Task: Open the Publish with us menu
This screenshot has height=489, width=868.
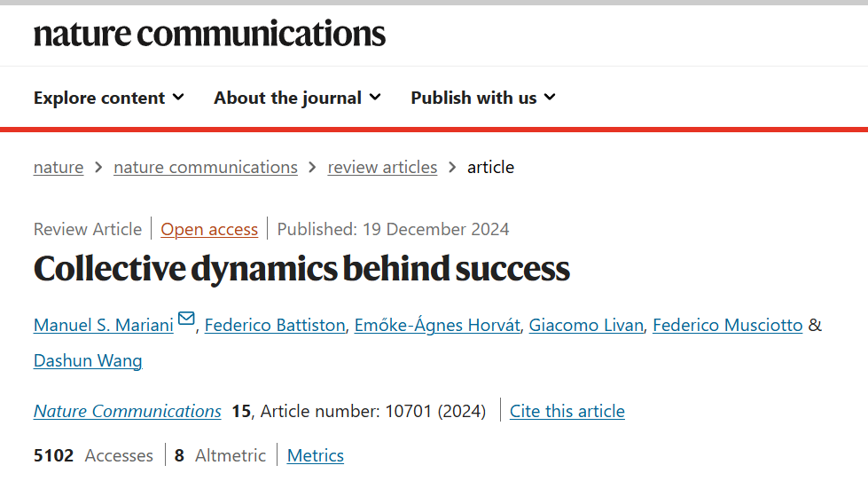Action: point(482,98)
